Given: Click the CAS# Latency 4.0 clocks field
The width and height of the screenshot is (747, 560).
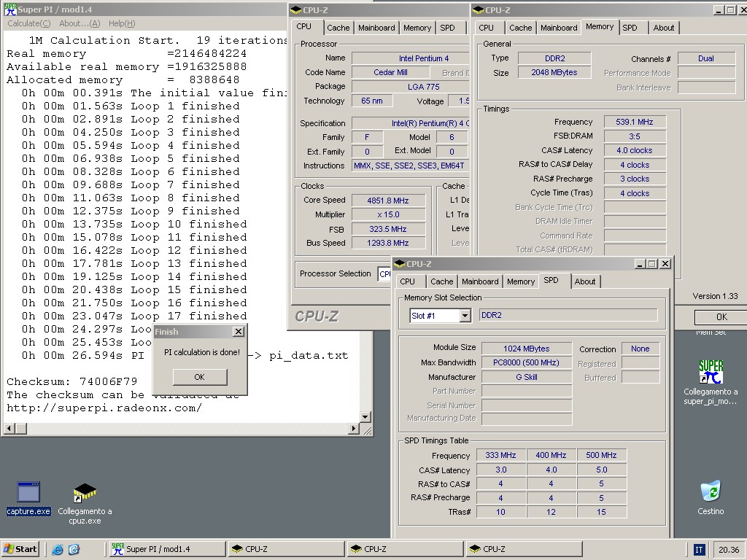Looking at the screenshot, I should (635, 150).
